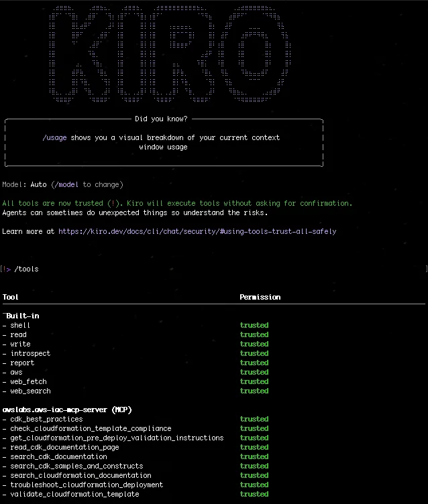Click the /usage command in the tip box
428x504 pixels.
(55, 137)
